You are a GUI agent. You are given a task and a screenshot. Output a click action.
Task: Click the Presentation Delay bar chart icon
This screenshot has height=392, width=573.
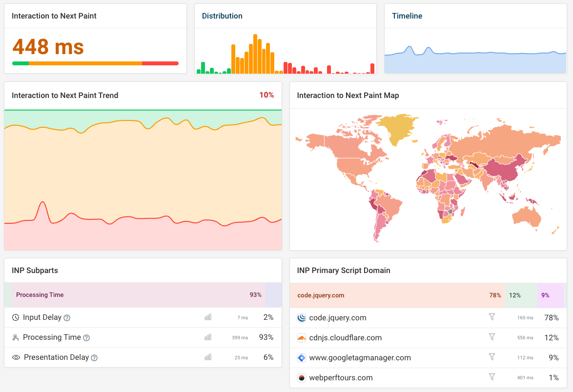coord(208,357)
